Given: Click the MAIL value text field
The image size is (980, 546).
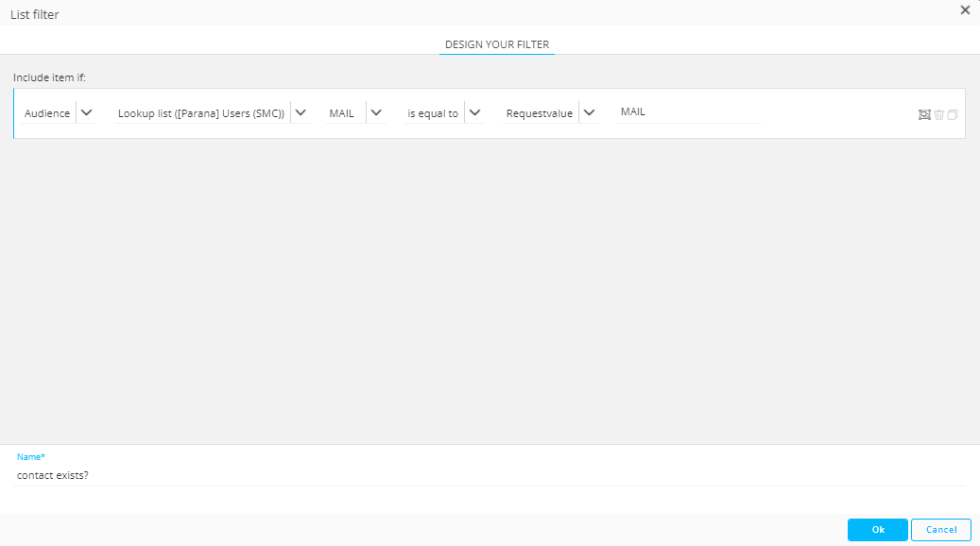Looking at the screenshot, I should [687, 112].
